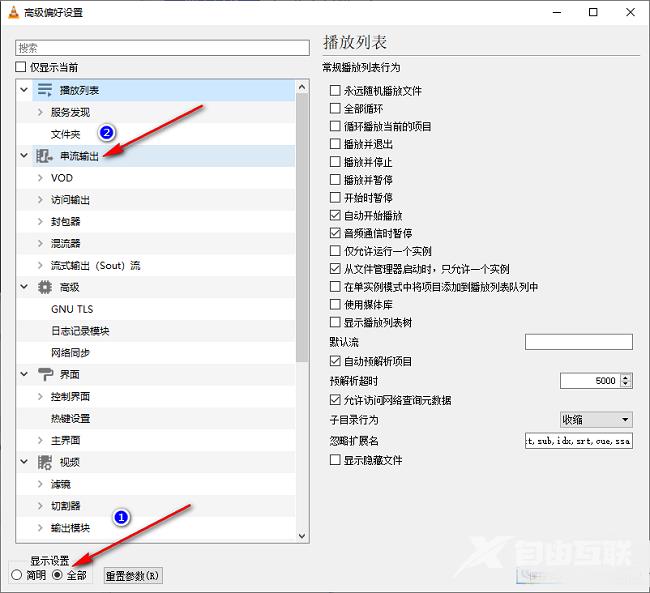This screenshot has height=593, width=650.
Task: Expand the 混流器 tree node
Action: 40,243
